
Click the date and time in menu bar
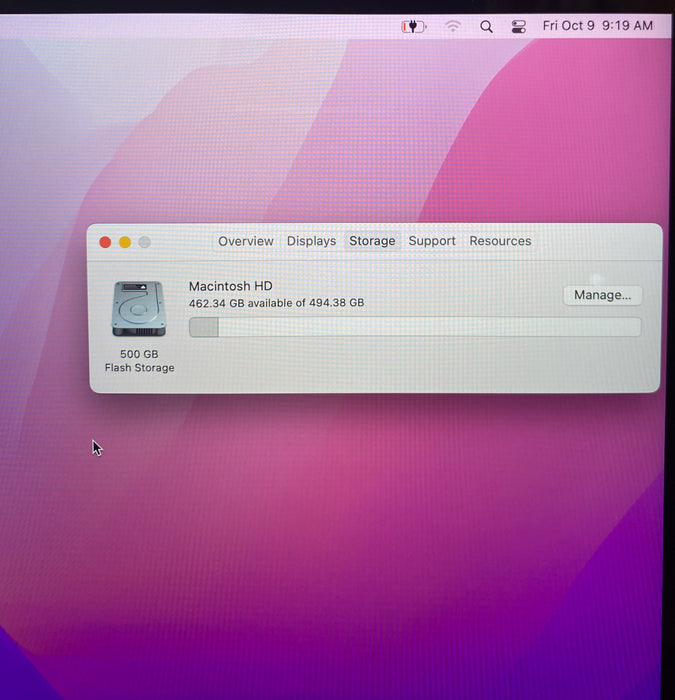click(597, 25)
